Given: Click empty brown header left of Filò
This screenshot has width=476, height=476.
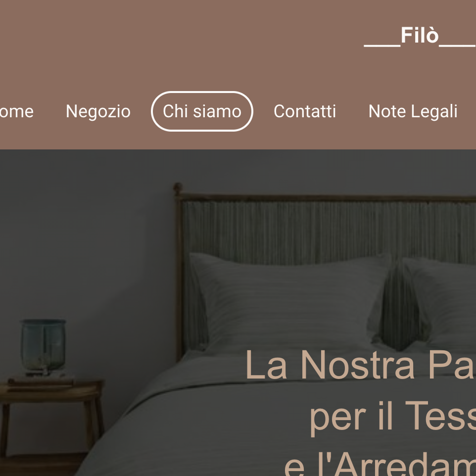Looking at the screenshot, I should 182,37.
